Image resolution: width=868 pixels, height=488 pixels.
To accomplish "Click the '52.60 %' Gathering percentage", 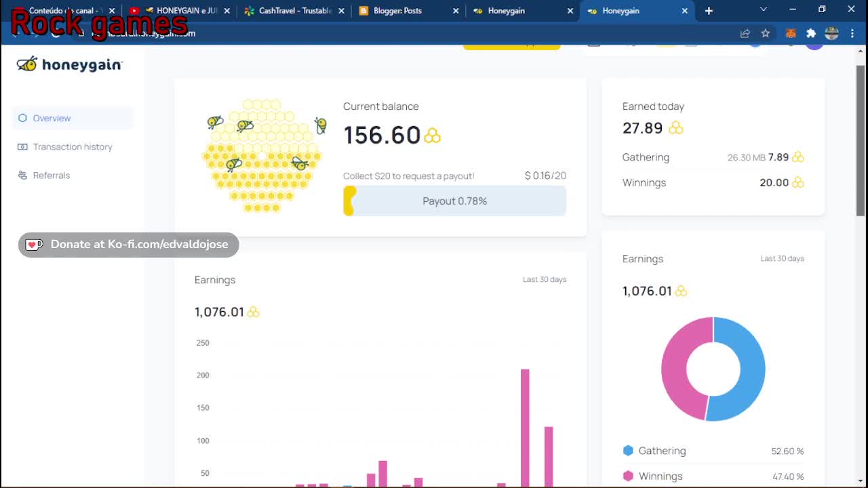I will (x=787, y=451).
